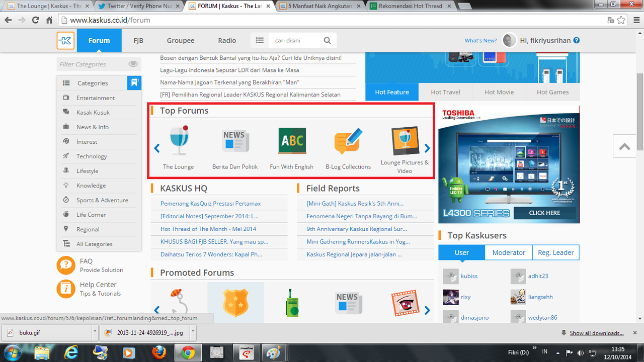Open dropdown arrow for buku.gif download
The height and width of the screenshot is (362, 644).
click(95, 332)
